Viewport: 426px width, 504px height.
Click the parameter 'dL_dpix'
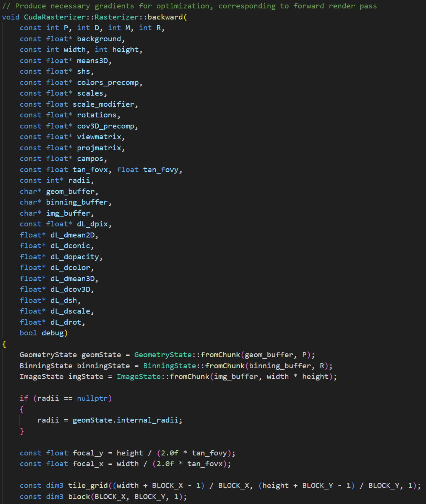coord(93,224)
